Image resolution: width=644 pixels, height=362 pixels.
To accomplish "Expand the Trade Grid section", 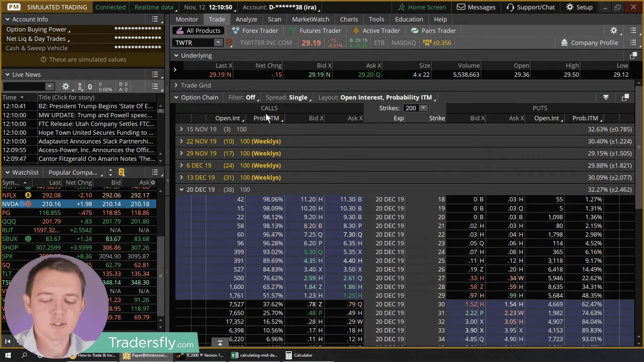I will 176,85.
